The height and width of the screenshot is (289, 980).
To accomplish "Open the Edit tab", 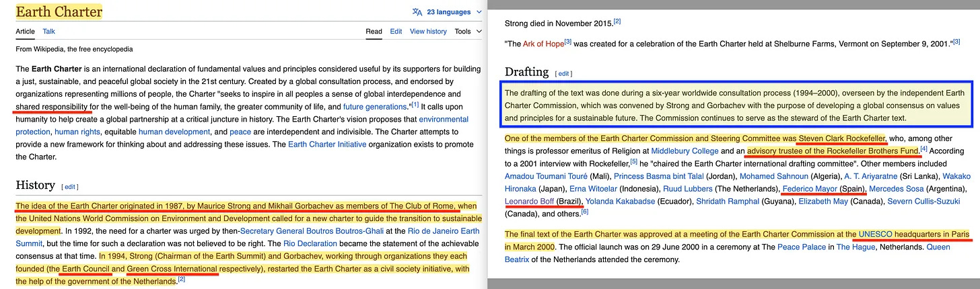I will (x=396, y=32).
